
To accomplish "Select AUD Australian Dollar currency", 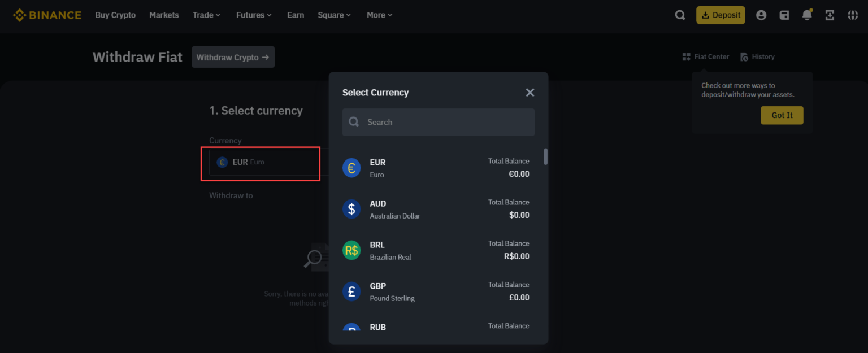I will click(x=439, y=209).
